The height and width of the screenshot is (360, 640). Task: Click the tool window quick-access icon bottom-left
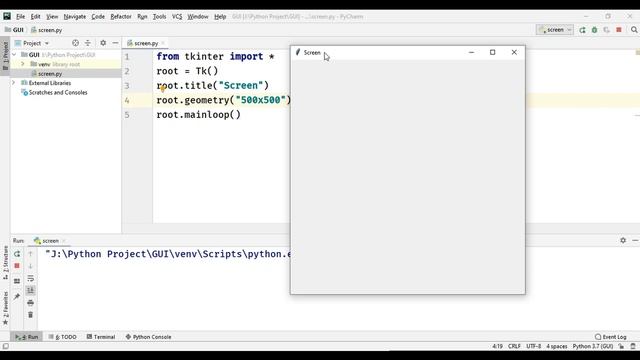pos(5,346)
